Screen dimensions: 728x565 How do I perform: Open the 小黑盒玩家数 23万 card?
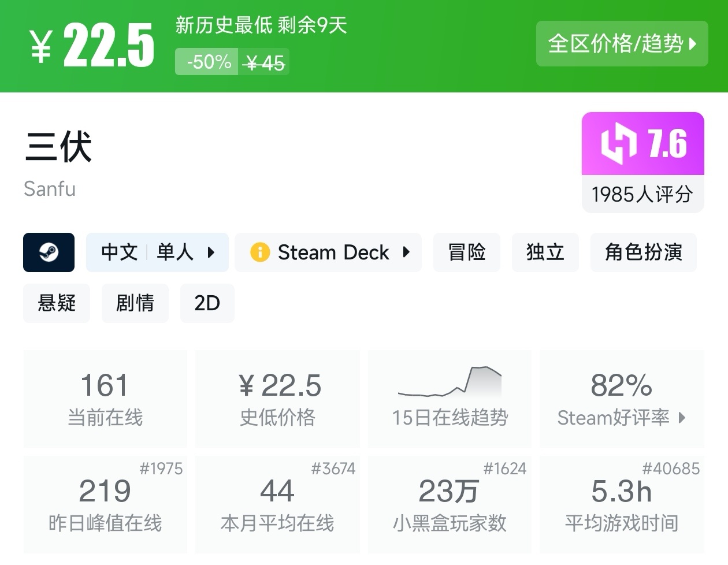click(450, 504)
